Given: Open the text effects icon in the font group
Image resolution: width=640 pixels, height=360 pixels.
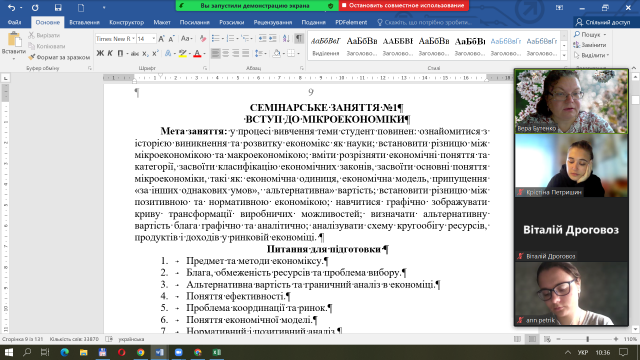Looking at the screenshot, I should click(168, 53).
